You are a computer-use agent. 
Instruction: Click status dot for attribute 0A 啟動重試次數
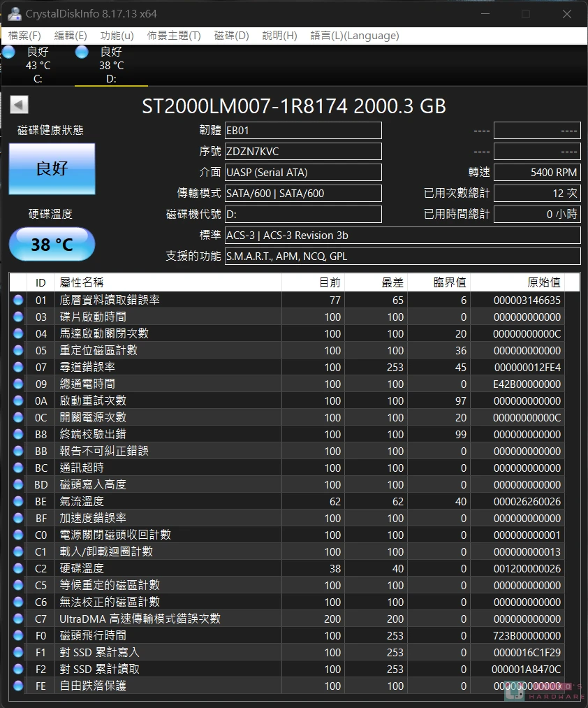[18, 400]
